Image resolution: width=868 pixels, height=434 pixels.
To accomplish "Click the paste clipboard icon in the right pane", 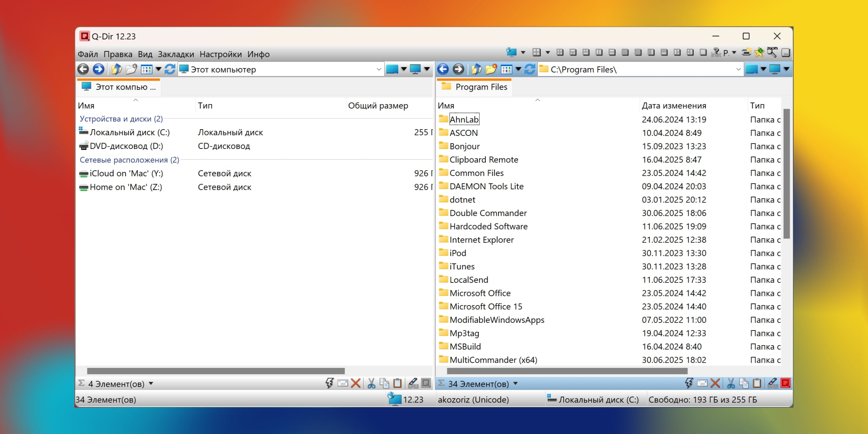I will pyautogui.click(x=757, y=383).
